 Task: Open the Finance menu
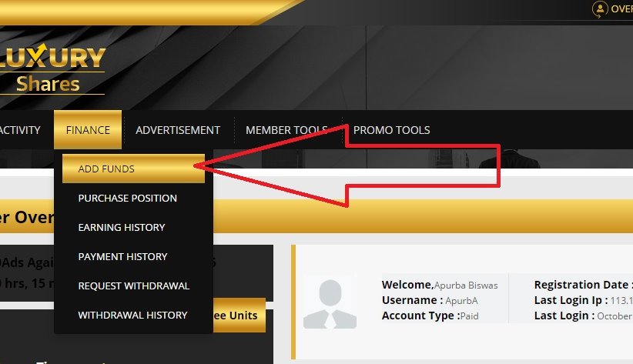click(x=88, y=130)
